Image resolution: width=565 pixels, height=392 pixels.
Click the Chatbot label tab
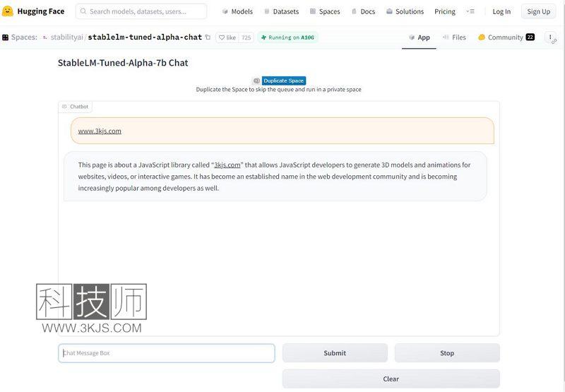76,107
